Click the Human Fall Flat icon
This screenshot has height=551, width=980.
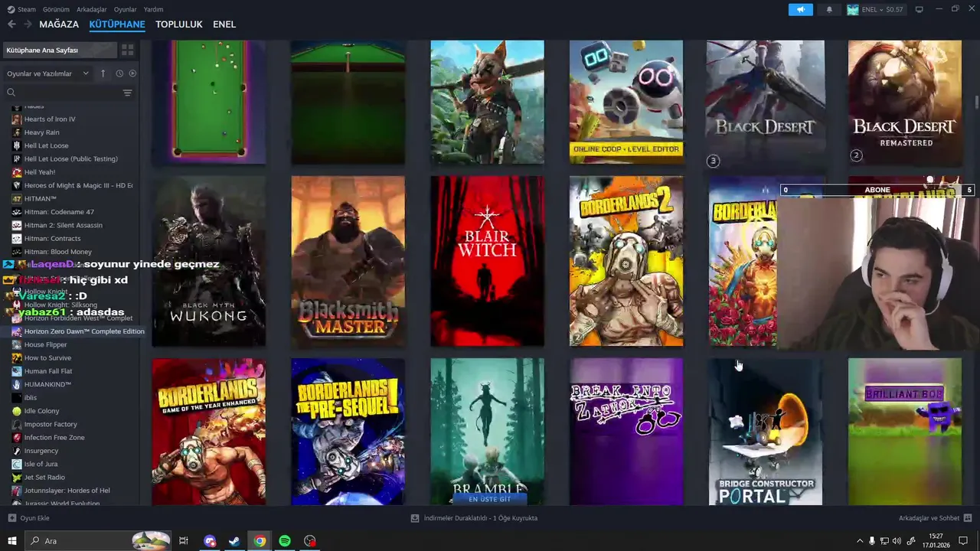point(17,371)
